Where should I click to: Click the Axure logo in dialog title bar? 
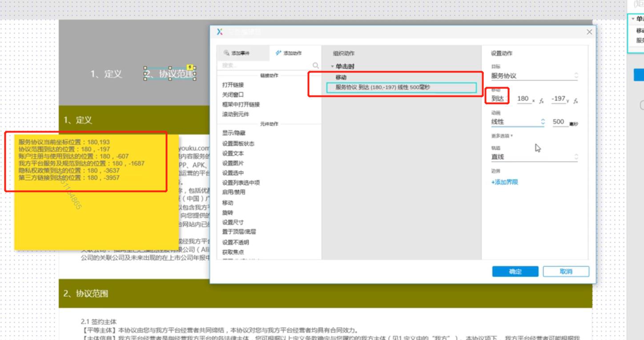[220, 32]
